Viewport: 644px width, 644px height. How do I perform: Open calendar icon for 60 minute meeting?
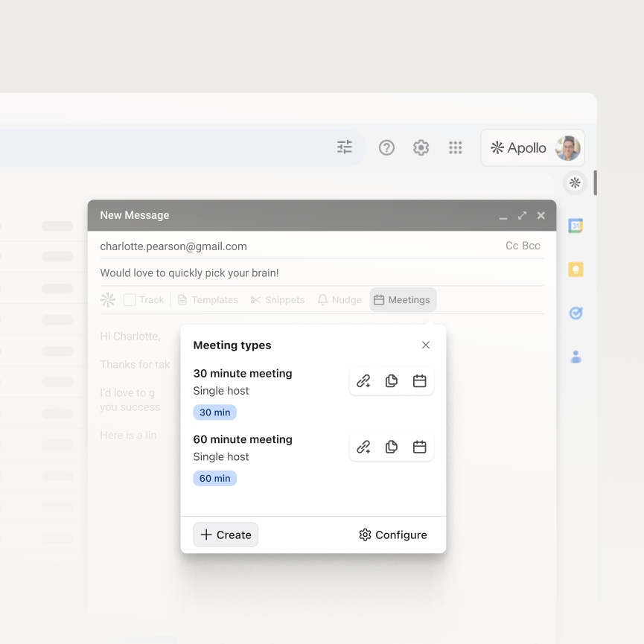pyautogui.click(x=419, y=447)
